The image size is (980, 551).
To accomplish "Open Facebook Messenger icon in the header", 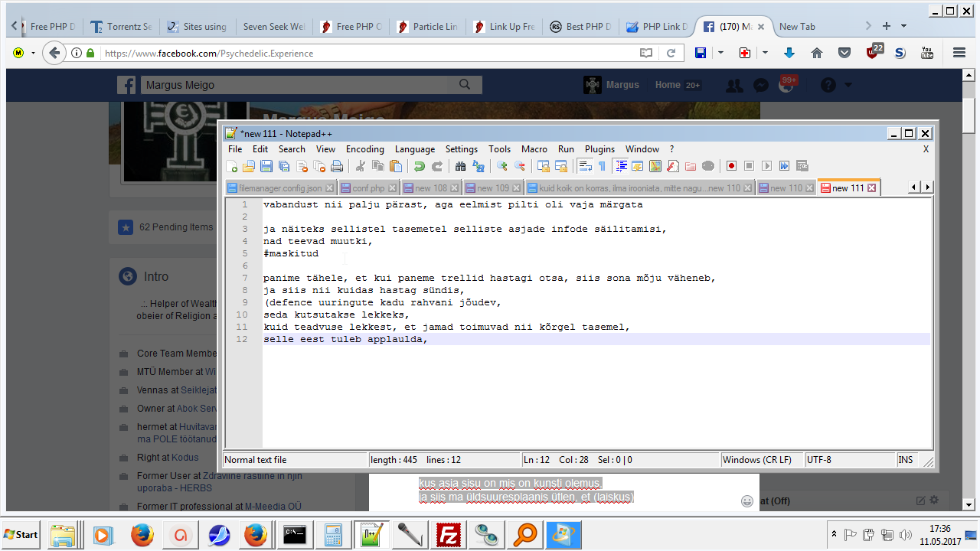I will [760, 86].
